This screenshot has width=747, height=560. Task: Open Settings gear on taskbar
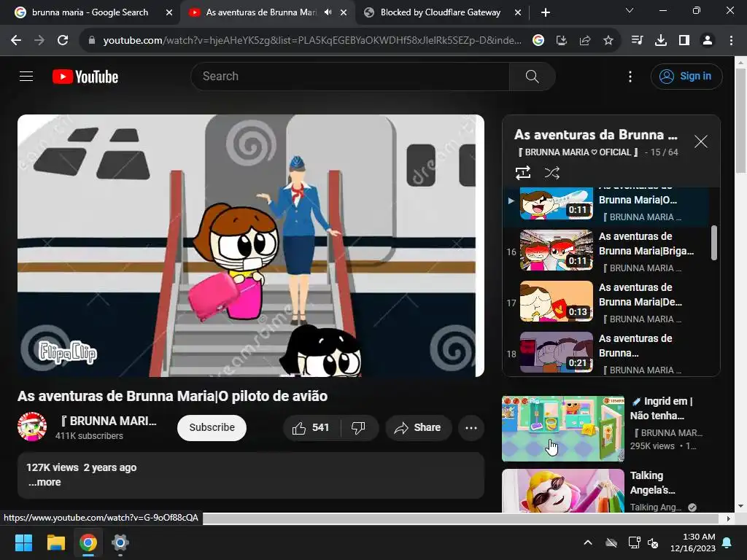coord(120,542)
